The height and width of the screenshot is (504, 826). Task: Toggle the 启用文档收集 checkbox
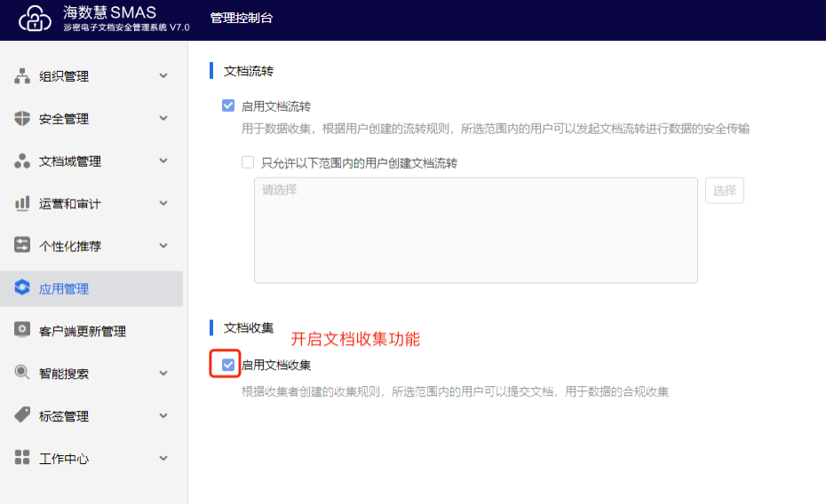(228, 365)
